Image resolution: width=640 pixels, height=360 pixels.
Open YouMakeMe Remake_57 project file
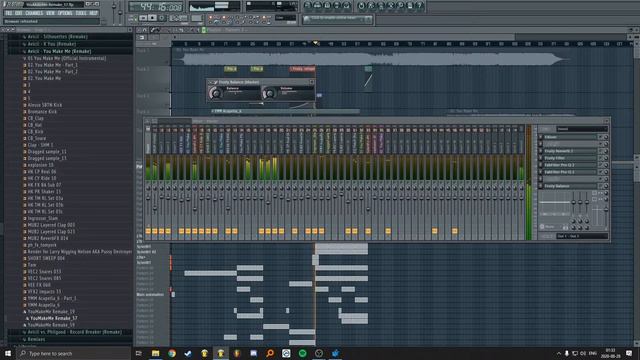tap(53, 318)
